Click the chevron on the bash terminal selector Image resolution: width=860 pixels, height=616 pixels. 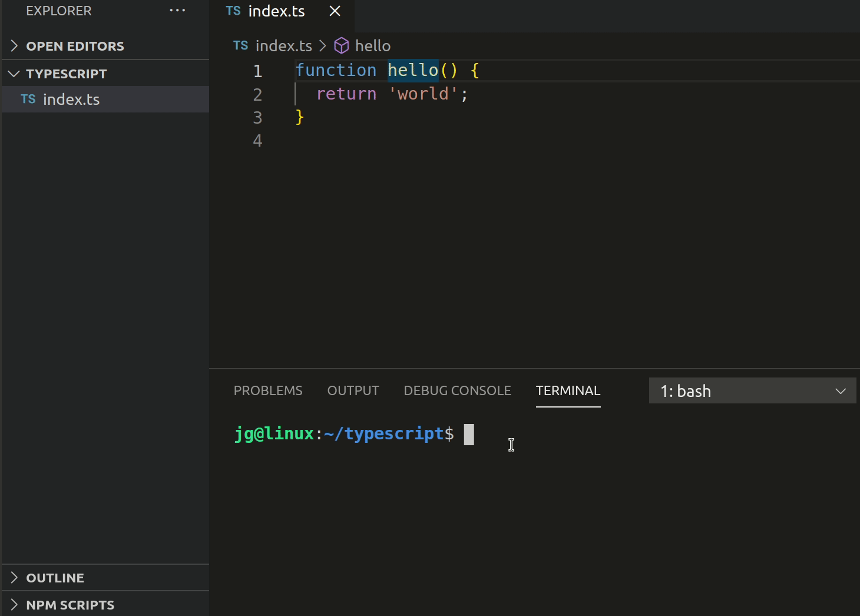click(x=841, y=390)
